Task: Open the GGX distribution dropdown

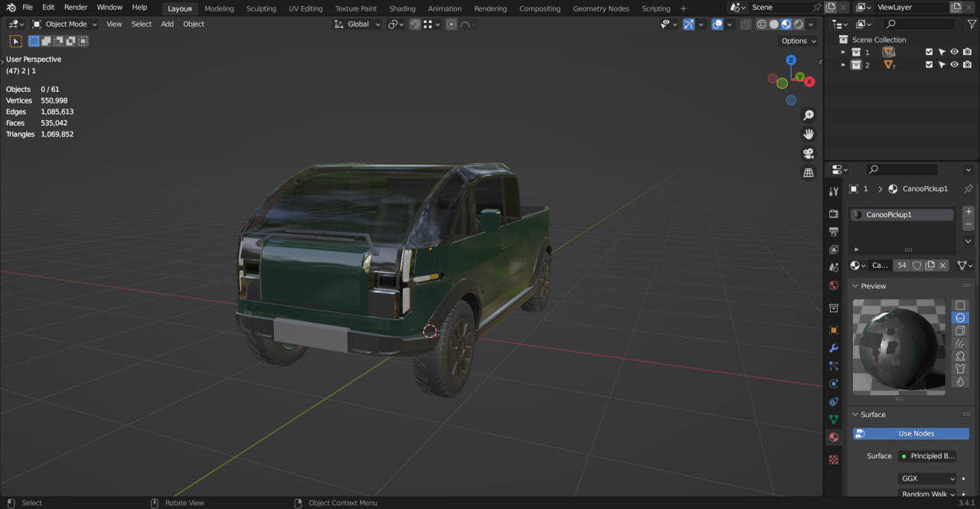Action: 927,478
